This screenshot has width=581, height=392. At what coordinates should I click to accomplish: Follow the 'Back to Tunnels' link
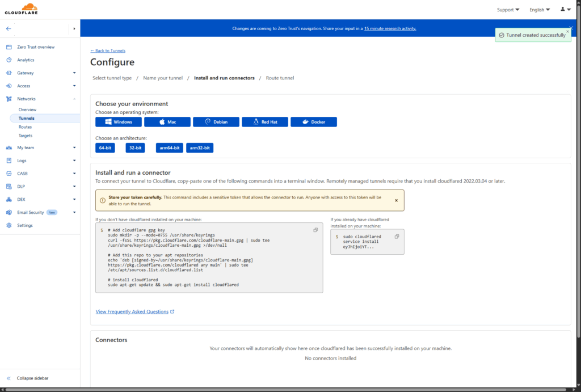coord(108,51)
